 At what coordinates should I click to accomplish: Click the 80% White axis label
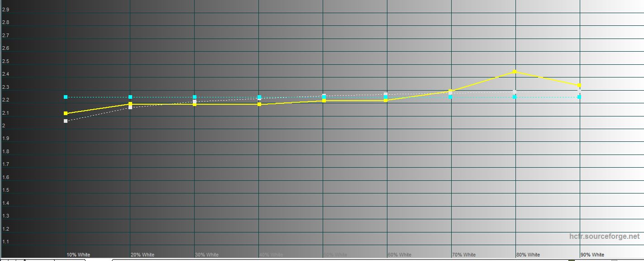tap(528, 255)
